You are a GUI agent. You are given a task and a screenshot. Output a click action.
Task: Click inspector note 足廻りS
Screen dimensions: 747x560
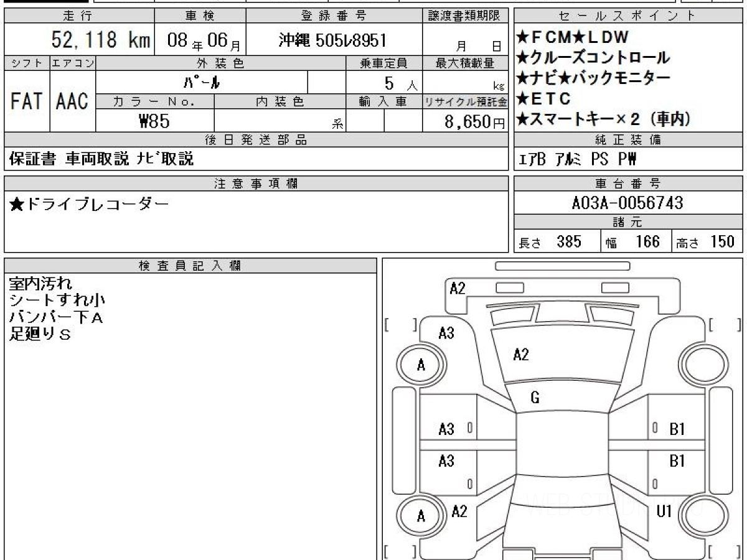pyautogui.click(x=40, y=334)
